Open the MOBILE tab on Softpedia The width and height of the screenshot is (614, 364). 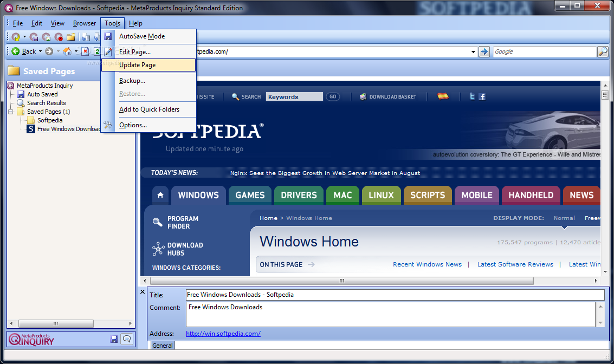point(476,195)
